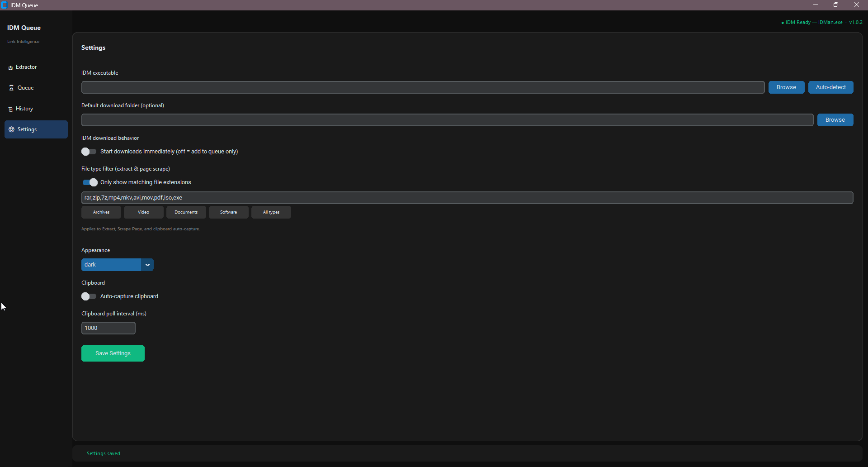
Task: Apply the All types preset
Action: coord(271,212)
